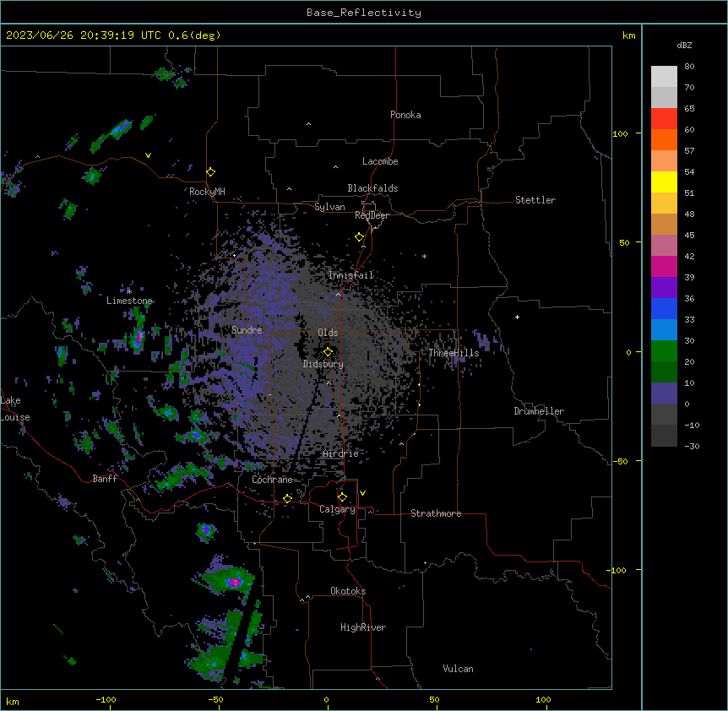Select the Drumheller label

(x=539, y=411)
